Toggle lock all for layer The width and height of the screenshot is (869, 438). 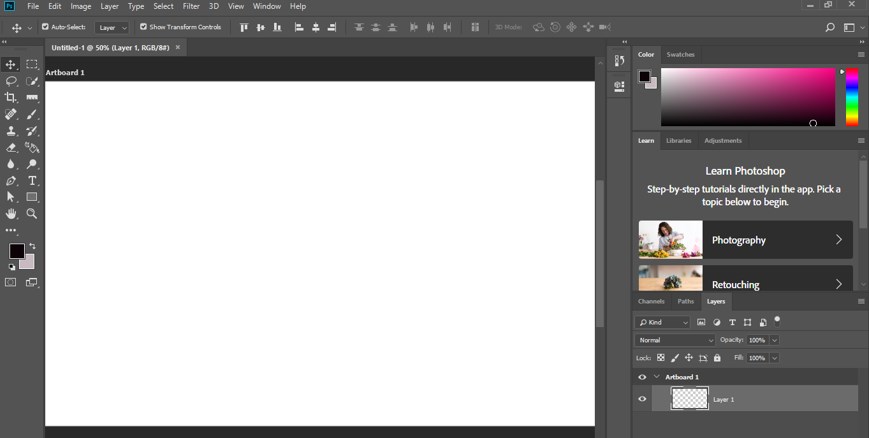(717, 358)
